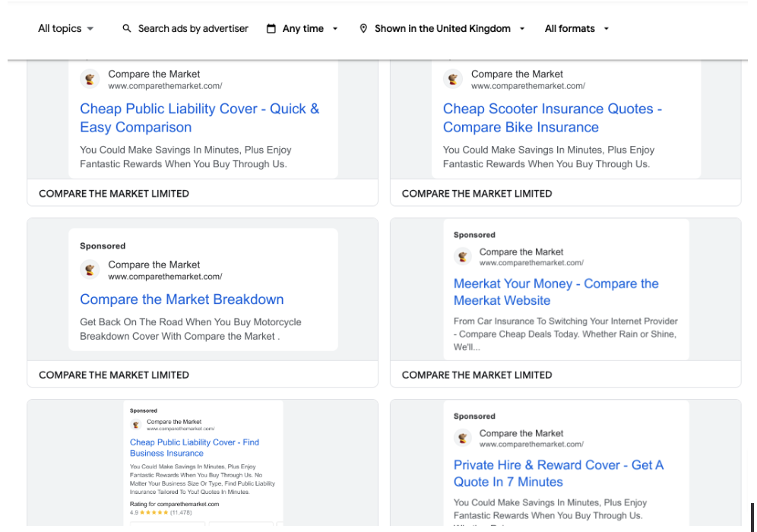
Task: Click arrow beside Shown in the United Kingdom
Action: (x=522, y=29)
